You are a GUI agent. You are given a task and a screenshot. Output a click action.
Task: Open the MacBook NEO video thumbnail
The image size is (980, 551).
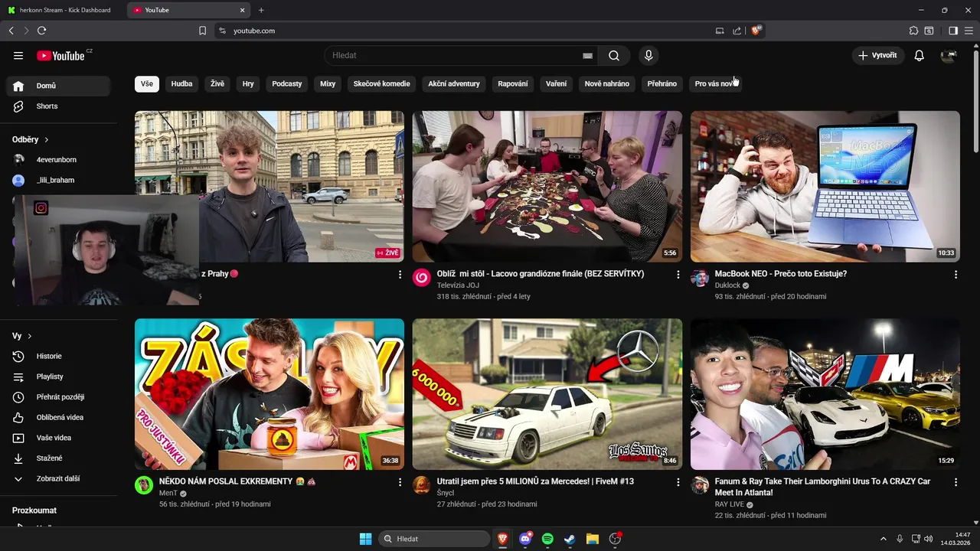pyautogui.click(x=825, y=187)
